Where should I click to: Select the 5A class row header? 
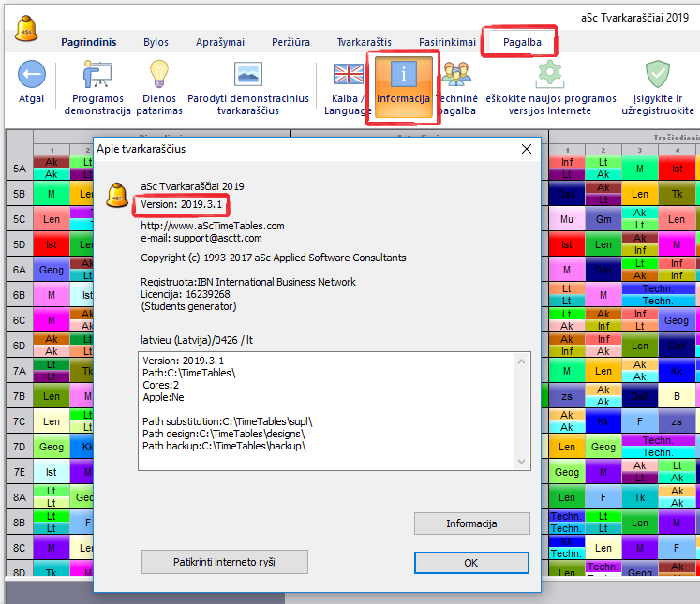coord(19,169)
